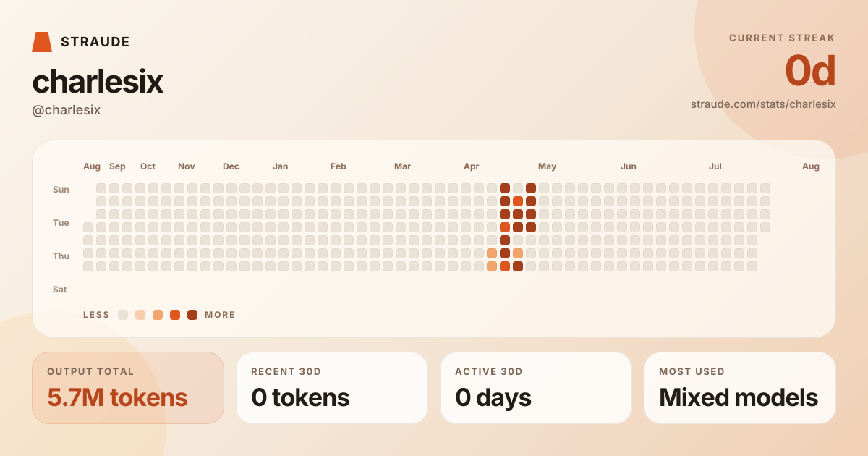Click the May month label on heatmap
This screenshot has height=456, width=868.
coord(547,166)
